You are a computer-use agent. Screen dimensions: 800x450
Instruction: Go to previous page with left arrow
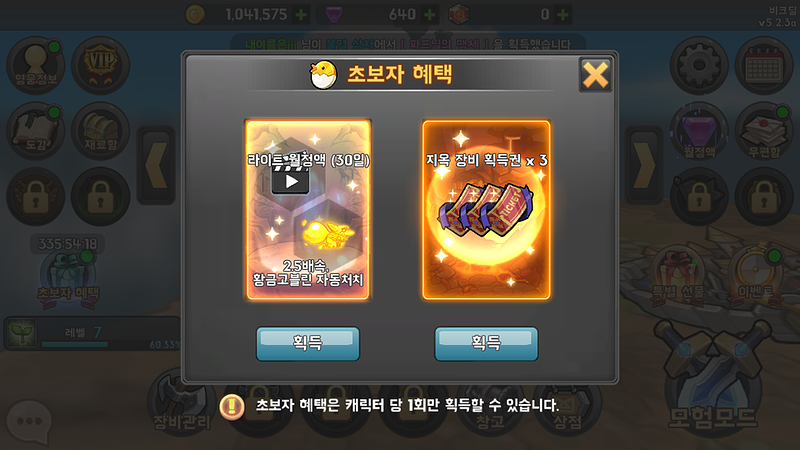[x=156, y=165]
